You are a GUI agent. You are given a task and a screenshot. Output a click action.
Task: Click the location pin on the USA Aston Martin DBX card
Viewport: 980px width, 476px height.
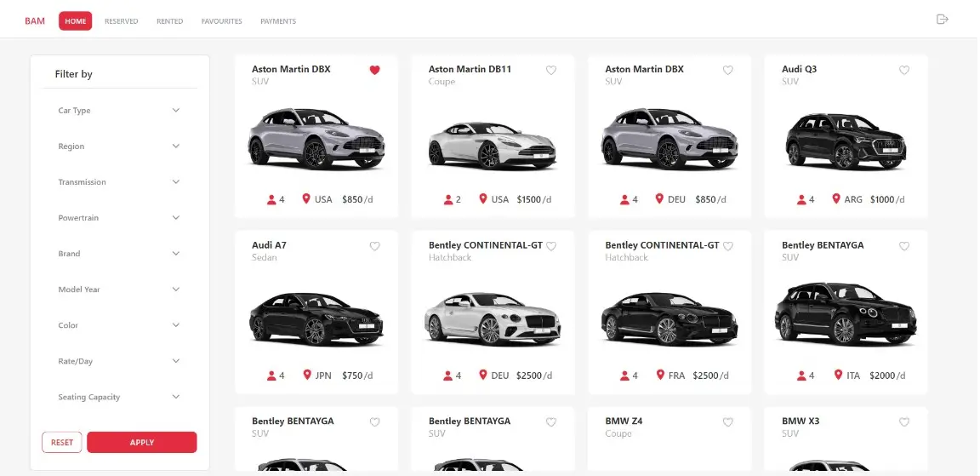(x=306, y=199)
